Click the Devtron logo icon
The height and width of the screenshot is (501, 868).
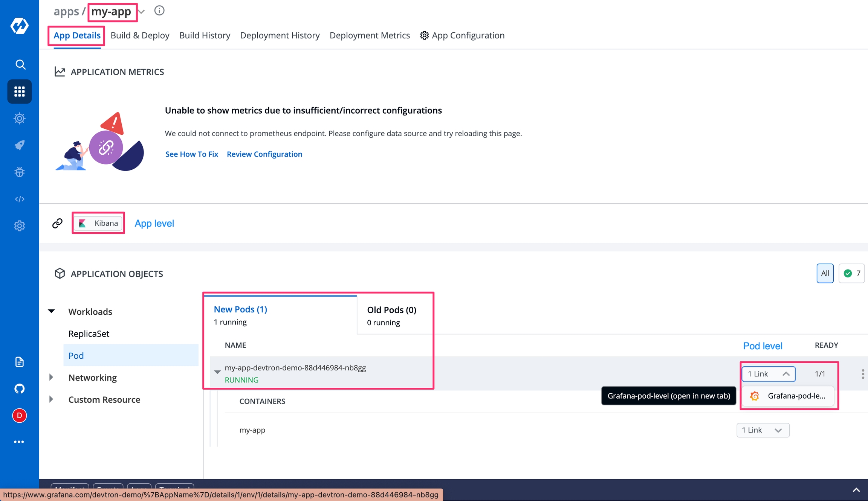[x=19, y=26]
